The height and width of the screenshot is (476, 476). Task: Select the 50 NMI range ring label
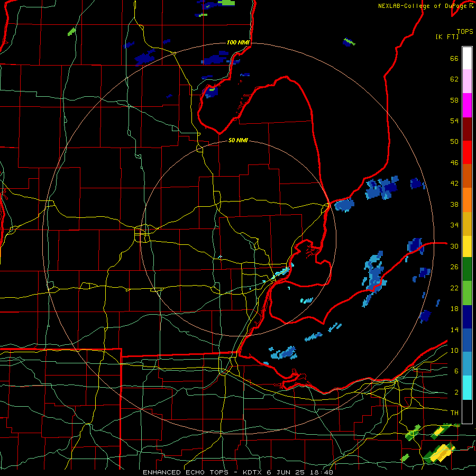click(237, 140)
